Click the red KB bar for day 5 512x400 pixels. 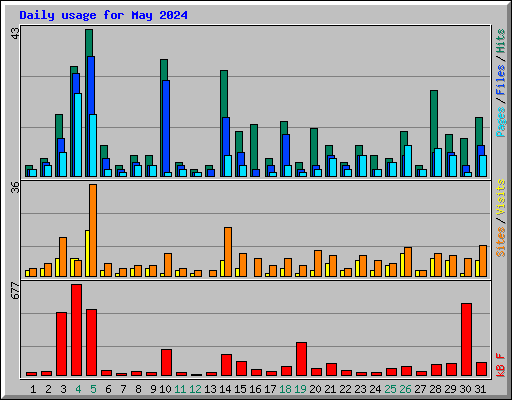tap(91, 343)
